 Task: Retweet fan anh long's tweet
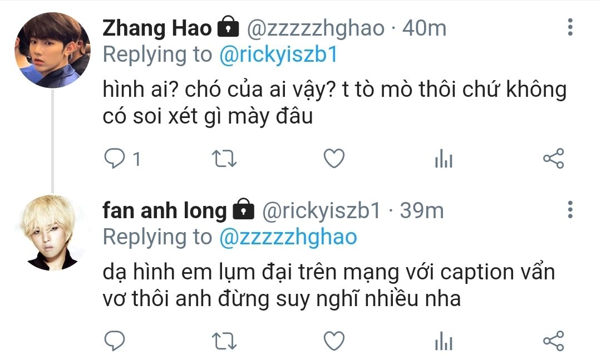click(224, 341)
